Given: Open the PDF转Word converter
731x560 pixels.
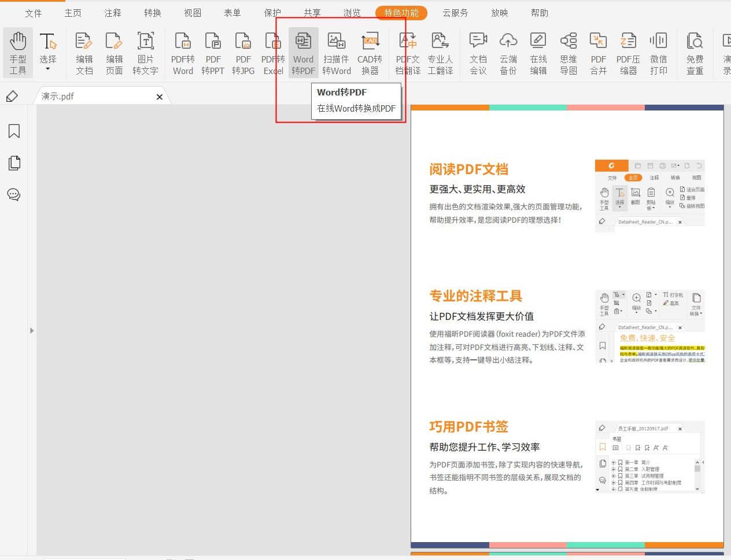Looking at the screenshot, I should coord(182,52).
